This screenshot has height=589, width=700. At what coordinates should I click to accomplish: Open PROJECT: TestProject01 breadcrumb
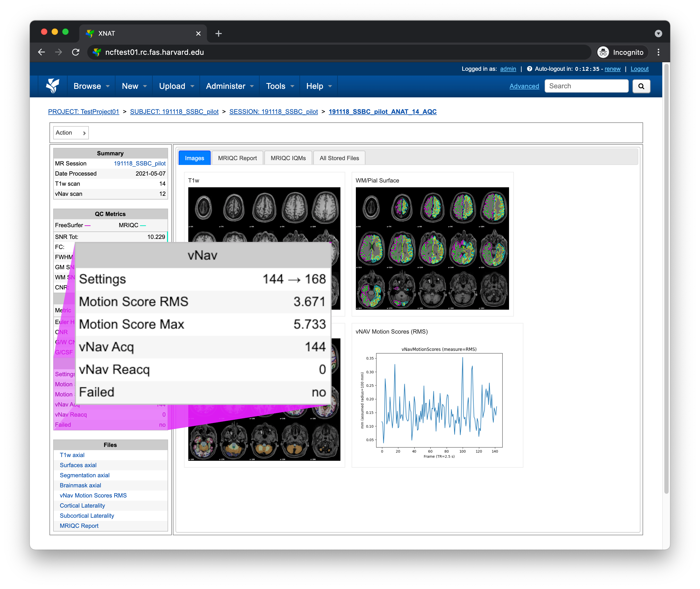[84, 111]
